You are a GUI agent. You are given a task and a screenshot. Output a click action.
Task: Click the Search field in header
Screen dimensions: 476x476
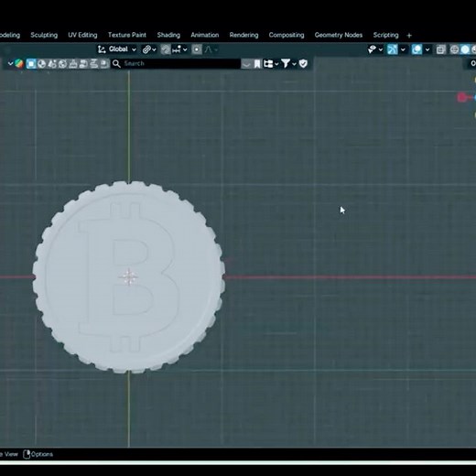[x=176, y=63]
